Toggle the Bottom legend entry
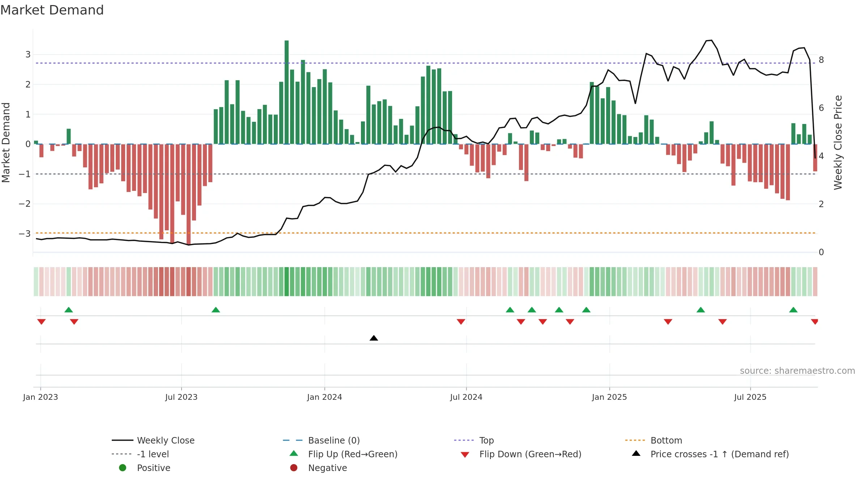Image resolution: width=868 pixels, height=488 pixels. click(666, 440)
